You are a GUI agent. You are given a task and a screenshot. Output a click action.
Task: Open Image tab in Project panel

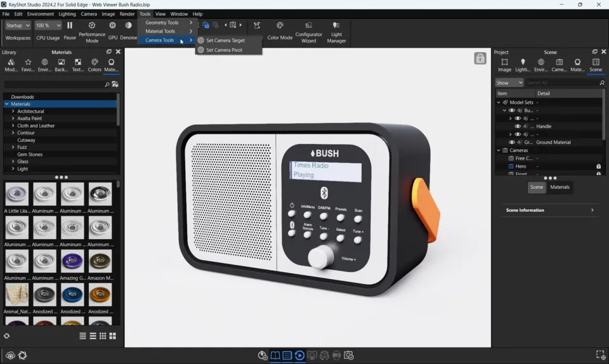click(x=504, y=65)
